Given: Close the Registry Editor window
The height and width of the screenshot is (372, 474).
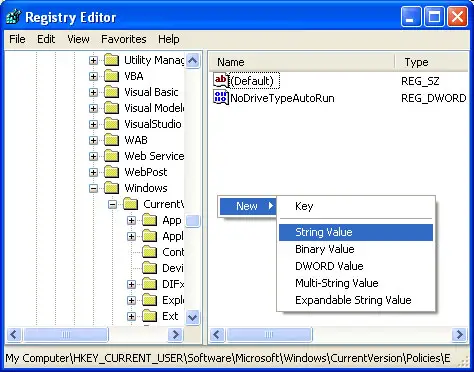Looking at the screenshot, I should (x=457, y=17).
